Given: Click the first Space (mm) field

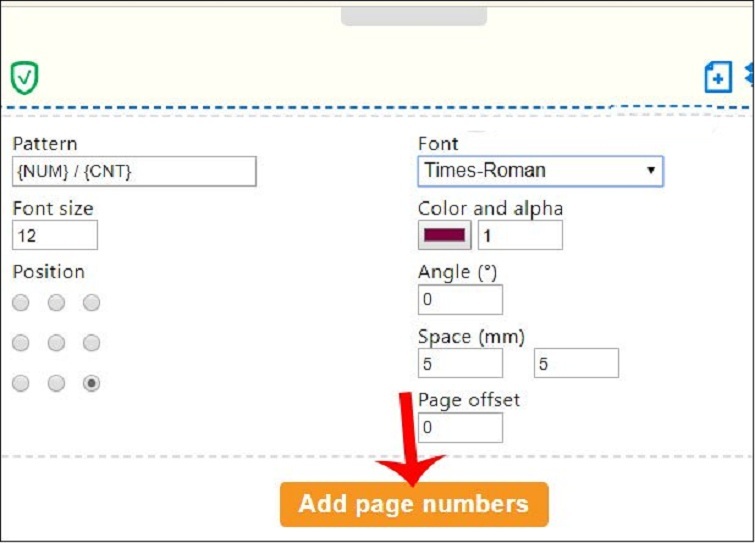Looking at the screenshot, I should tap(460, 363).
